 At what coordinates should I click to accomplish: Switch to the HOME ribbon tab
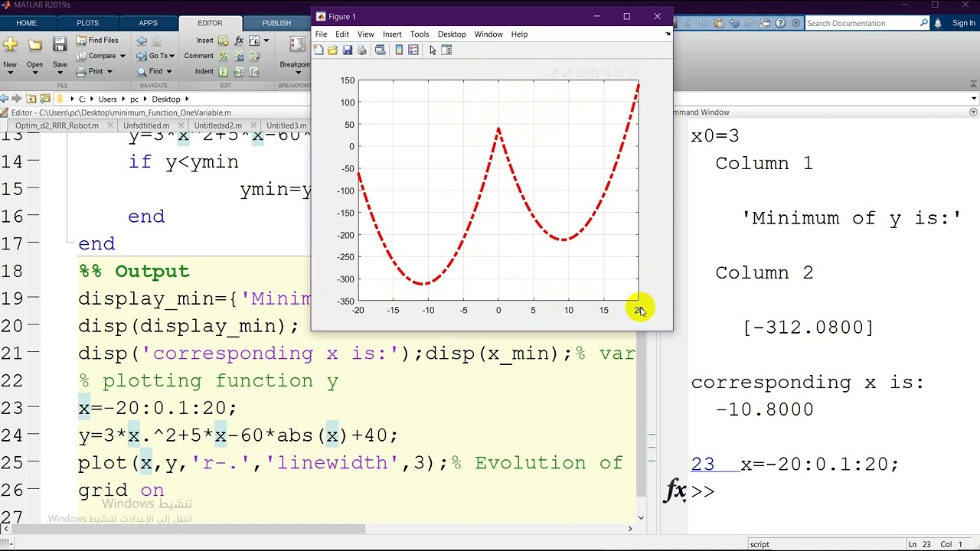(26, 23)
